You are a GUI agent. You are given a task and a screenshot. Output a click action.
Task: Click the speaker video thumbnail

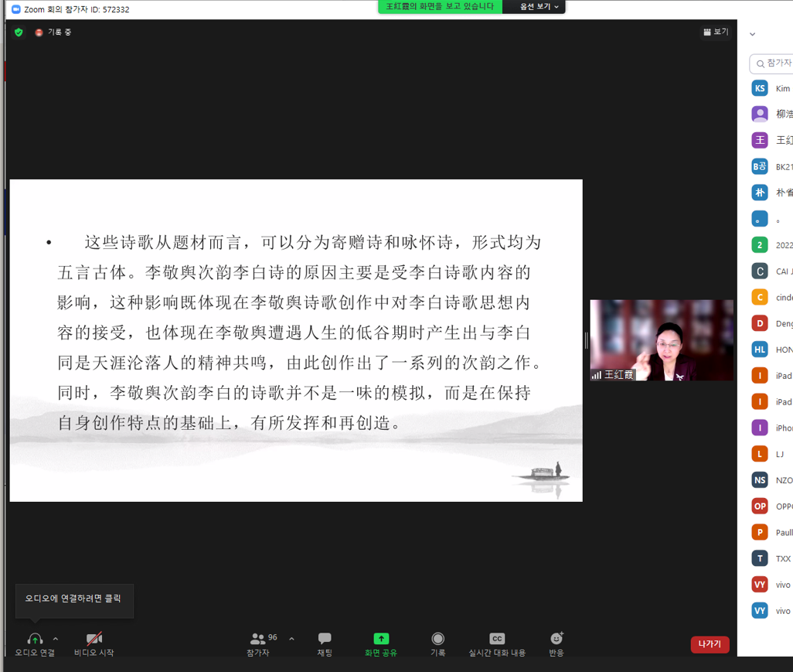click(x=662, y=340)
